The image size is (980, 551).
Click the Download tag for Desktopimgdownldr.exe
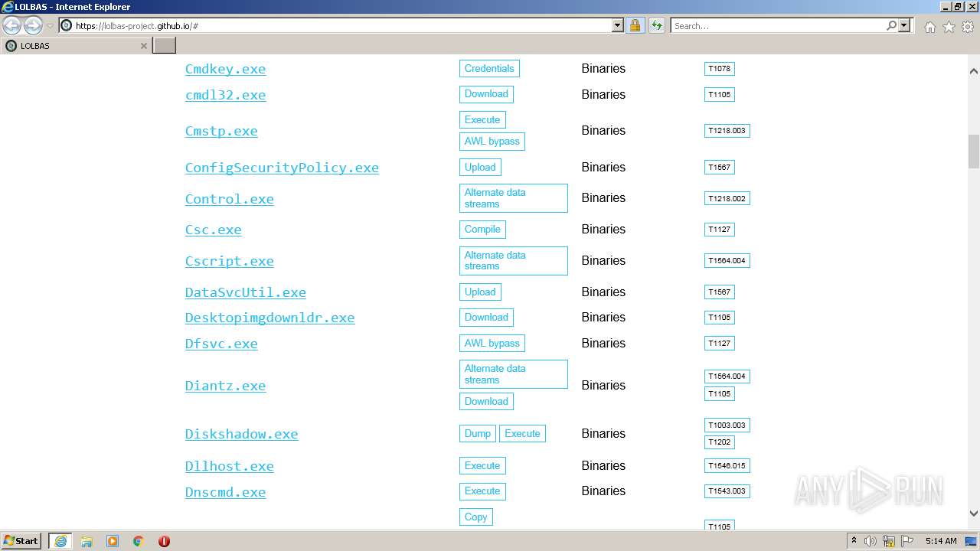pyautogui.click(x=486, y=317)
